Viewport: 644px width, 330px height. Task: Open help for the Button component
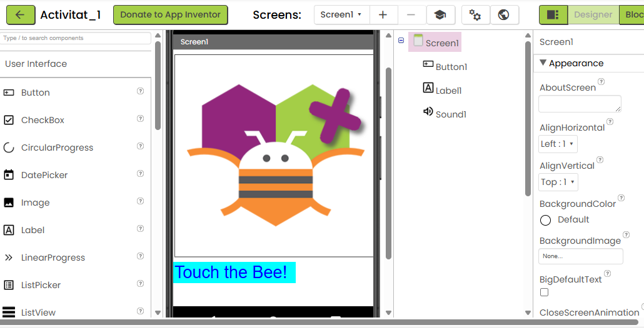[x=140, y=91]
